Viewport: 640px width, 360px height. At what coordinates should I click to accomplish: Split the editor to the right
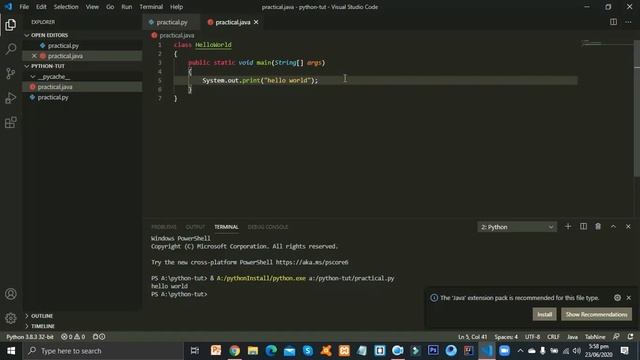(613, 22)
